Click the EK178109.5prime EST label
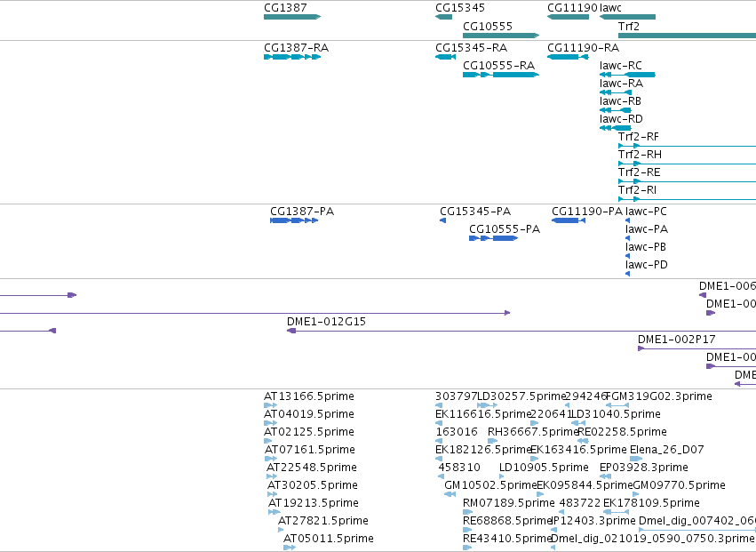 click(x=651, y=503)
